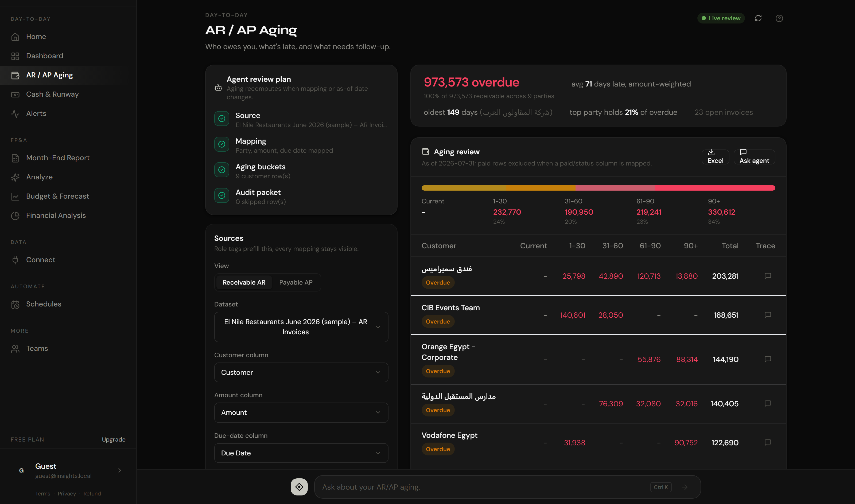Click the refresh icon in header
Screen dimensions: 855x504
coord(758,18)
